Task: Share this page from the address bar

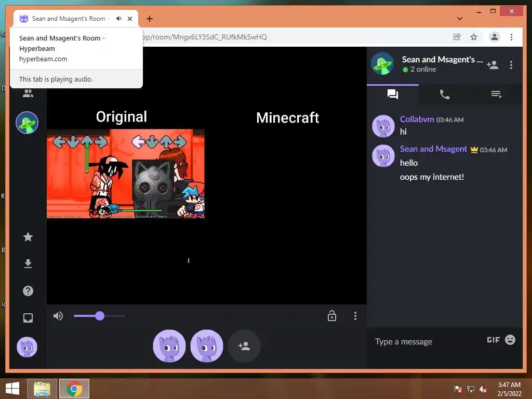Action: (457, 37)
